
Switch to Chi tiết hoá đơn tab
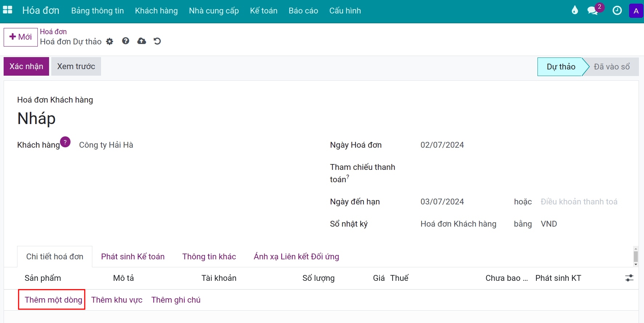(55, 257)
